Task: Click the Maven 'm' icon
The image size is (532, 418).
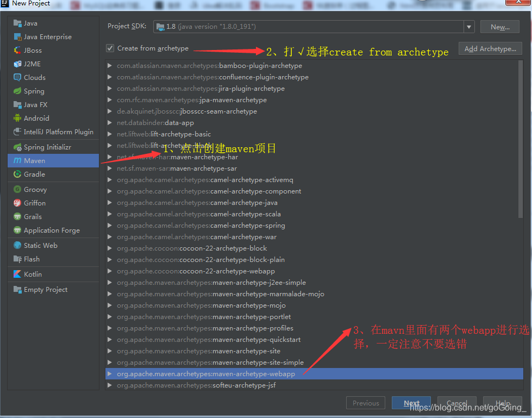Action: [x=17, y=160]
